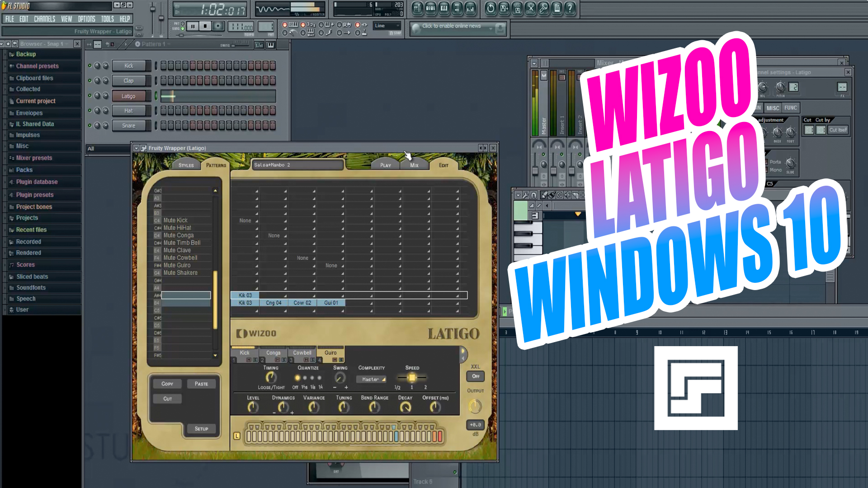Screen dimensions: 868x488
Task: Click the Timing Loose/Tight knob
Action: [271, 377]
